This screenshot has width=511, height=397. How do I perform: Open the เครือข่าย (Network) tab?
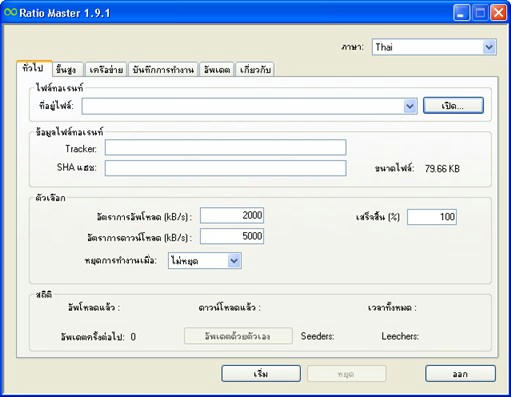tap(106, 70)
